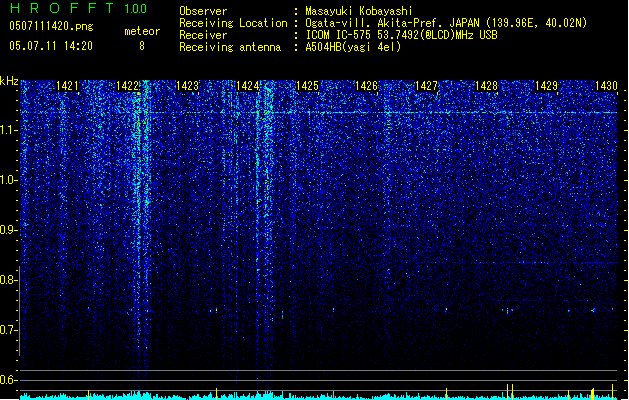The image size is (629, 400).
Task: Click the 1425 time marker
Action: coord(307,86)
